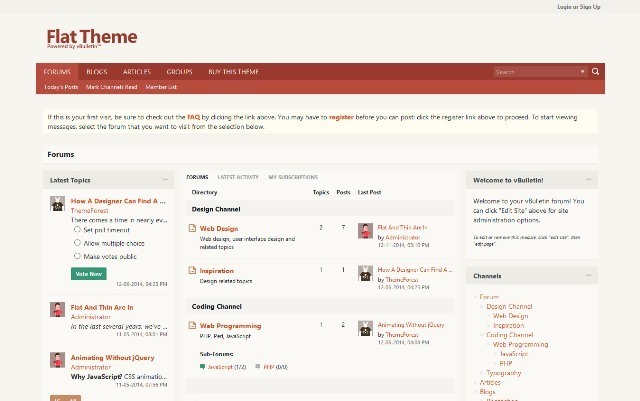
Task: Click the Flat Theme logo
Action: click(92, 38)
